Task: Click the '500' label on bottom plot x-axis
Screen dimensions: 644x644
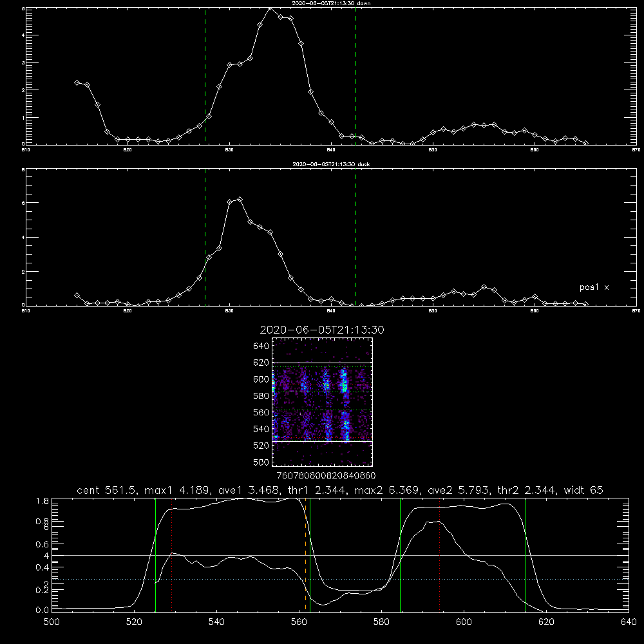Action: 52,622
